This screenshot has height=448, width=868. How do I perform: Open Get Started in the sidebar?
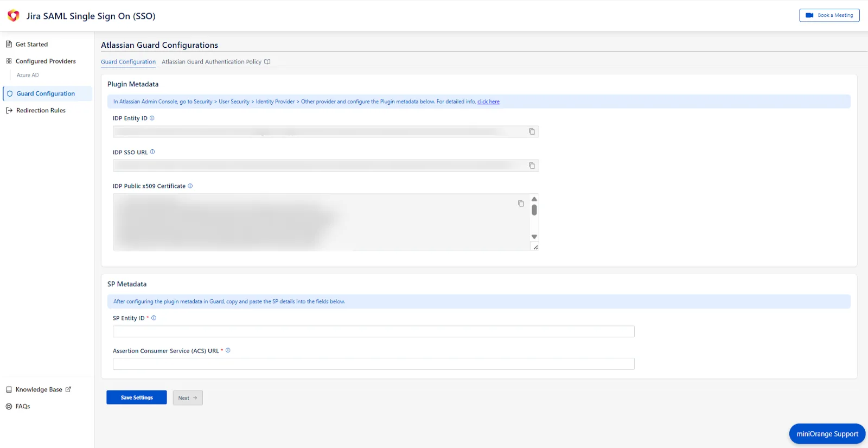click(31, 45)
